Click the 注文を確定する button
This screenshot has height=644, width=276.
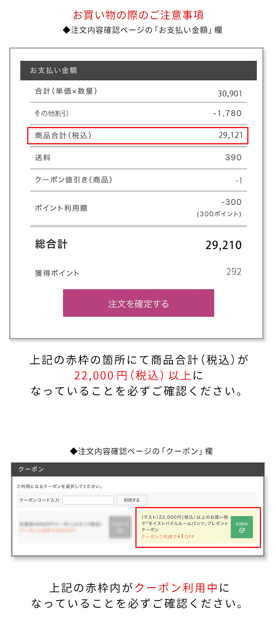click(x=138, y=303)
